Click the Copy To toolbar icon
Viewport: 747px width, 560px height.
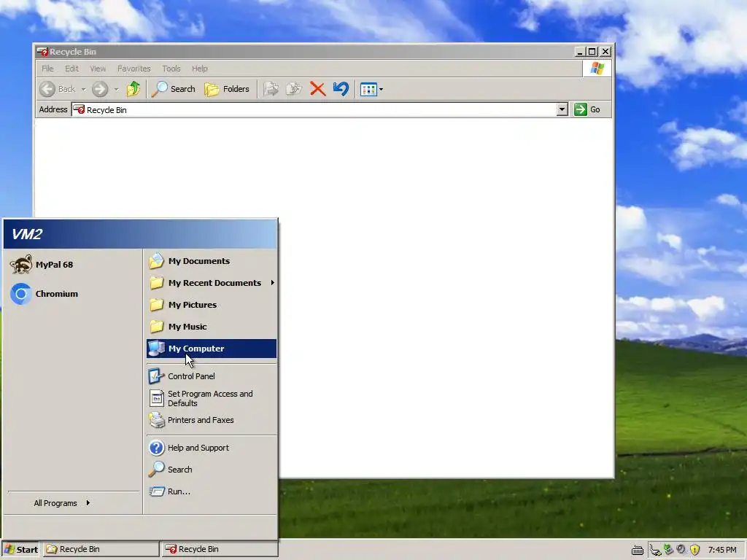[x=294, y=89]
